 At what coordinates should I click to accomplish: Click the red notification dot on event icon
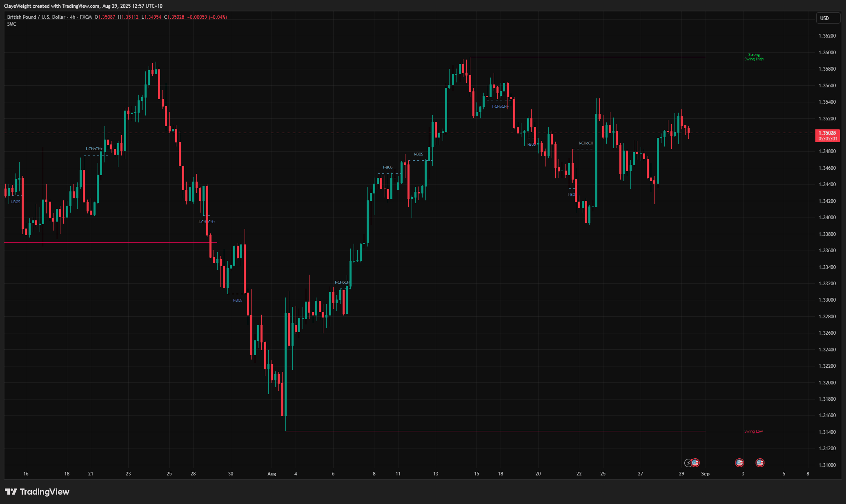pyautogui.click(x=692, y=460)
